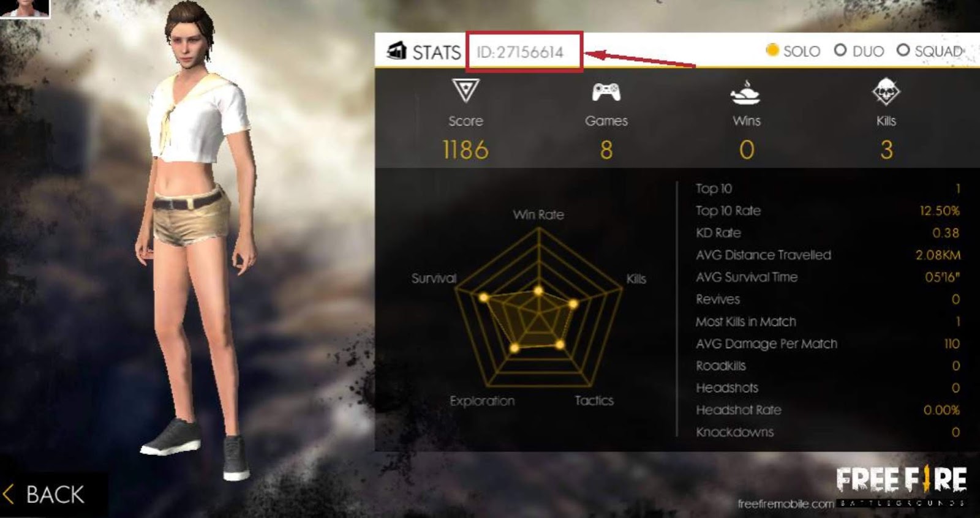980x518 pixels.
Task: Click the Score value 1186
Action: [466, 150]
